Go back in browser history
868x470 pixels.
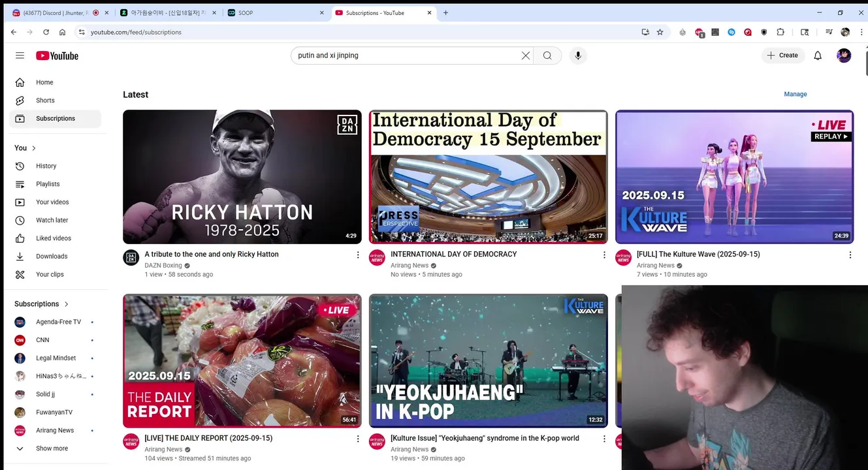pos(13,32)
